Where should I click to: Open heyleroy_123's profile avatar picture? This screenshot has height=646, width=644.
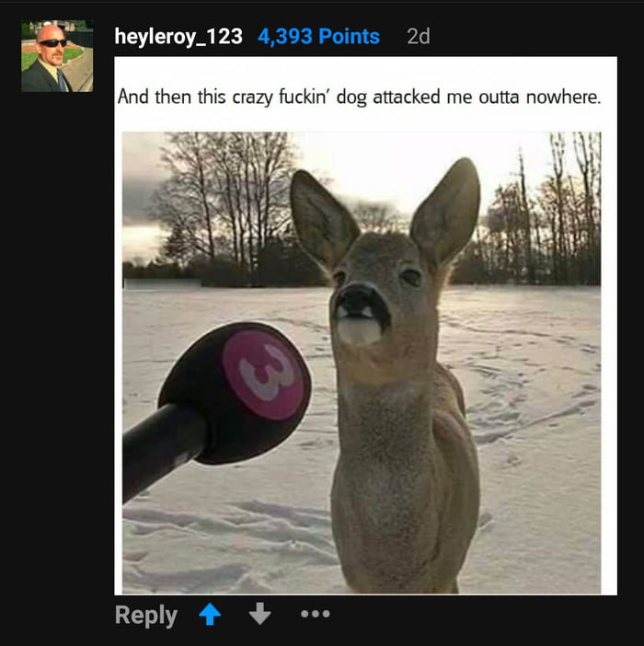[57, 56]
